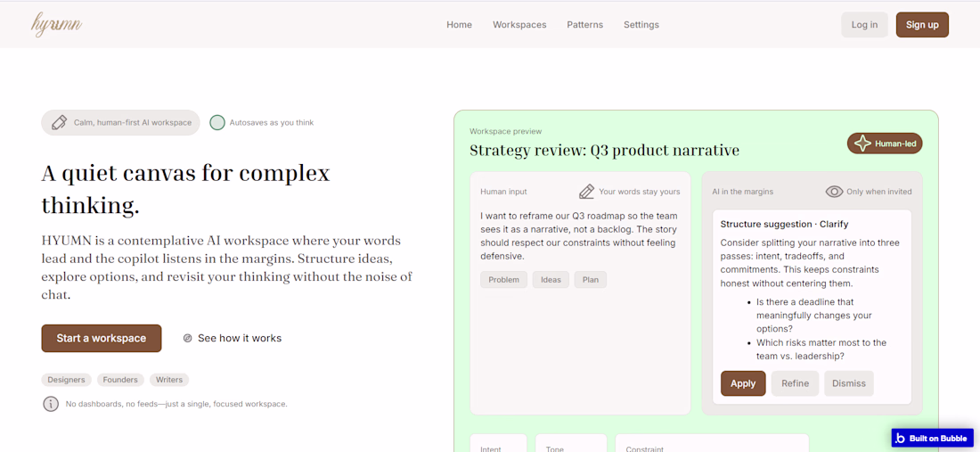The image size is (980, 452).
Task: Click the autosave circle indicator icon
Action: (x=217, y=123)
